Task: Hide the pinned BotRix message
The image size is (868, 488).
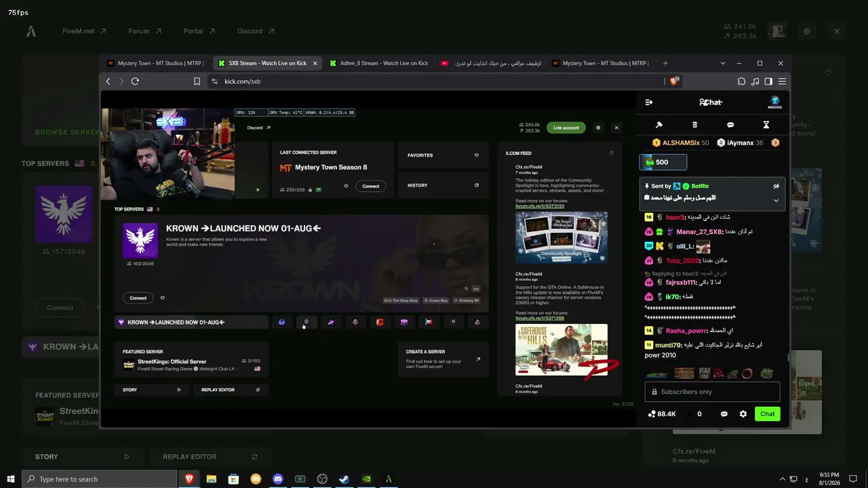Action: pos(776,186)
